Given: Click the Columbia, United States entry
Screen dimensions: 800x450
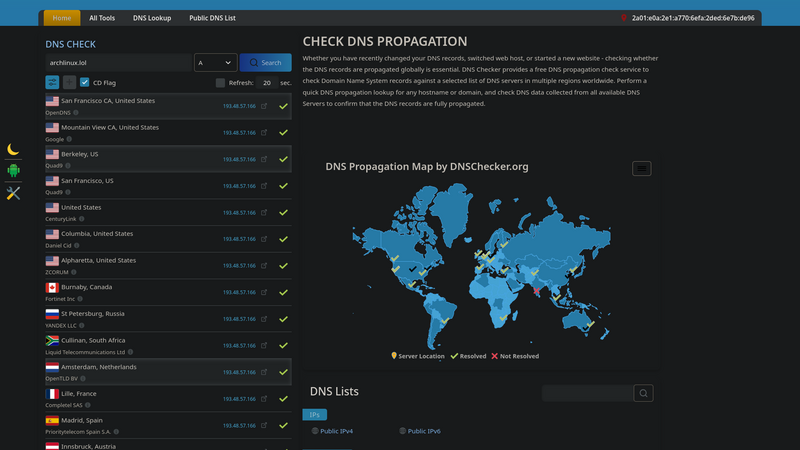Looking at the screenshot, I should (x=168, y=239).
